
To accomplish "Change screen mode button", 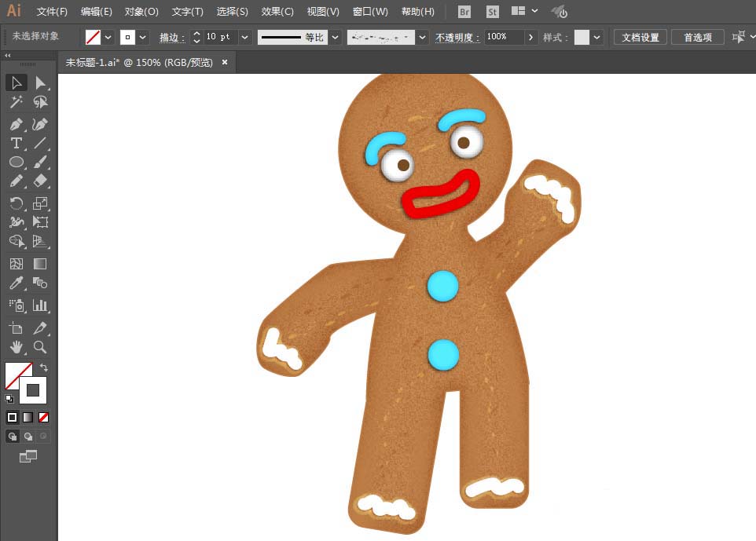I will 28,455.
